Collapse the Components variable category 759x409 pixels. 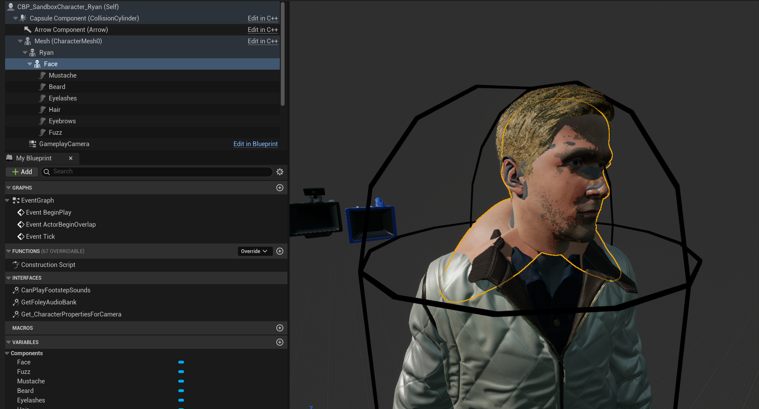tap(7, 353)
